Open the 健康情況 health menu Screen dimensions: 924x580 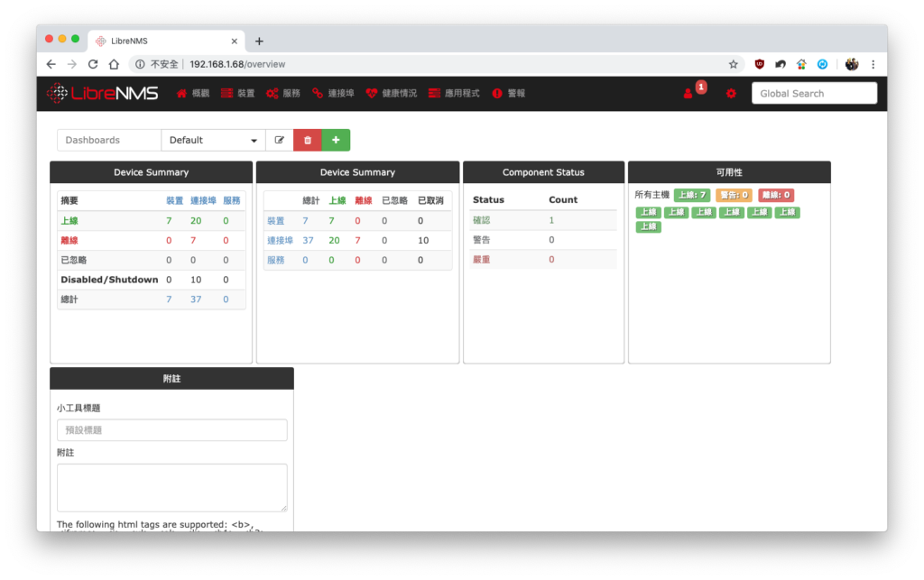coord(392,94)
